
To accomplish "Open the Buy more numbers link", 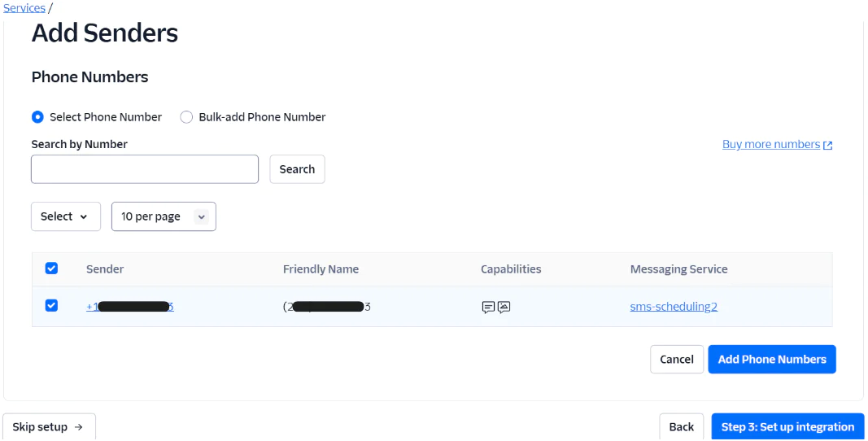I will tap(770, 145).
